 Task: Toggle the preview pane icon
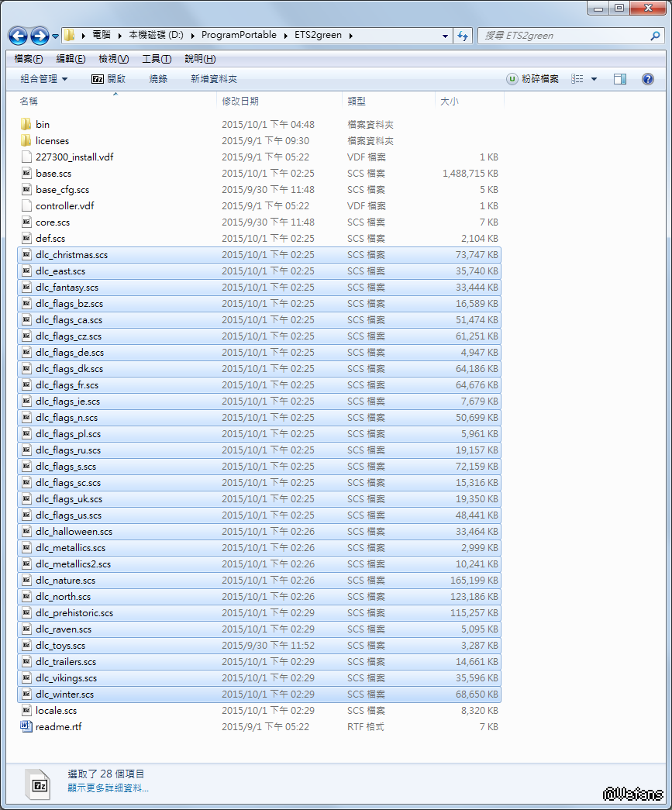(x=619, y=79)
